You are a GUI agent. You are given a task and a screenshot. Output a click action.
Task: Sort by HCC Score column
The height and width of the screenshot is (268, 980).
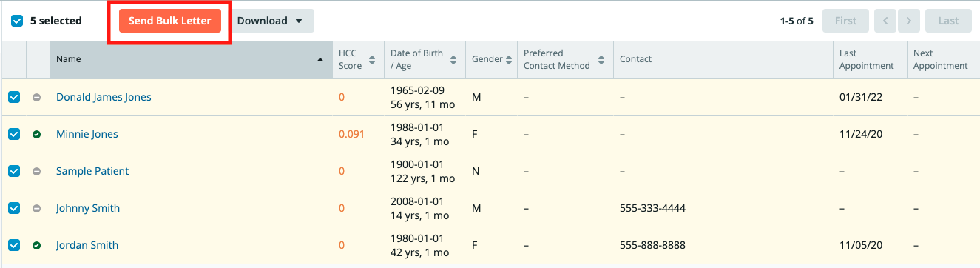click(x=358, y=59)
